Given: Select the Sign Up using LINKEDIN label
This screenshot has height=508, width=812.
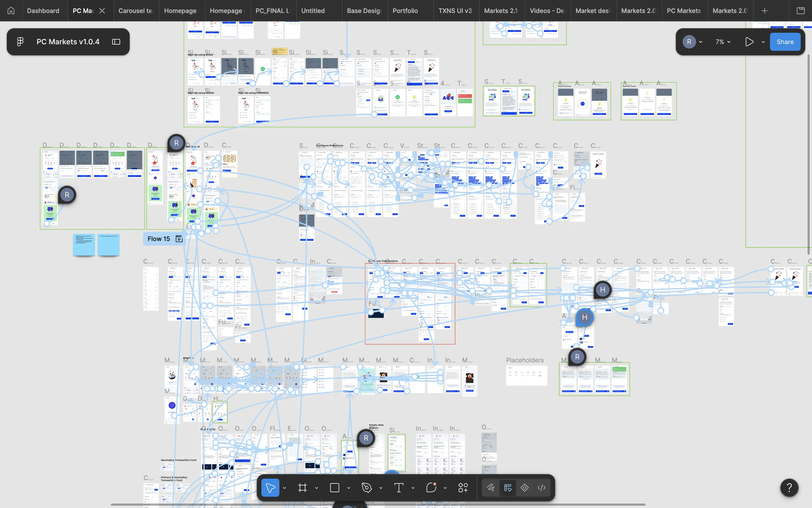Looking at the screenshot, I should coord(253,93).
